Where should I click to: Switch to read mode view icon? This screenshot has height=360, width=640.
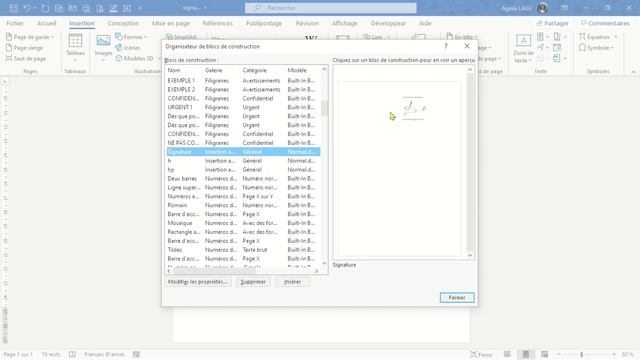[507, 354]
